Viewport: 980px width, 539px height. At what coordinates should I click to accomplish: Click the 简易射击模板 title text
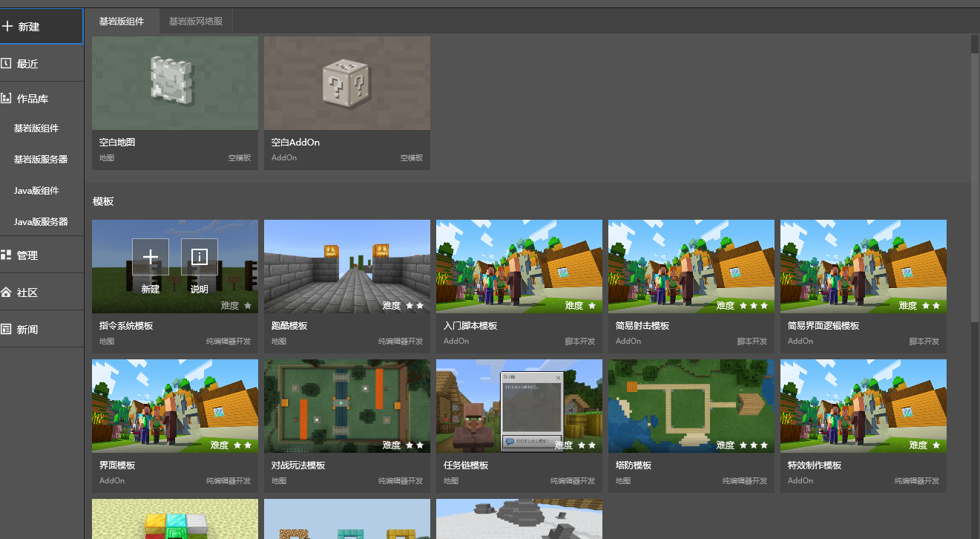[x=642, y=326]
